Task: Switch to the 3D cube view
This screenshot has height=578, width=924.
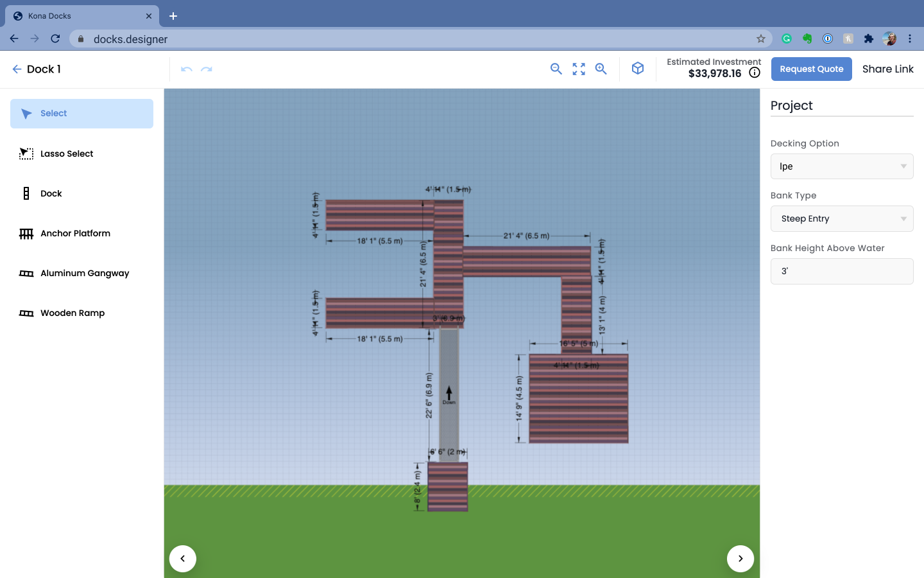Action: [x=638, y=68]
